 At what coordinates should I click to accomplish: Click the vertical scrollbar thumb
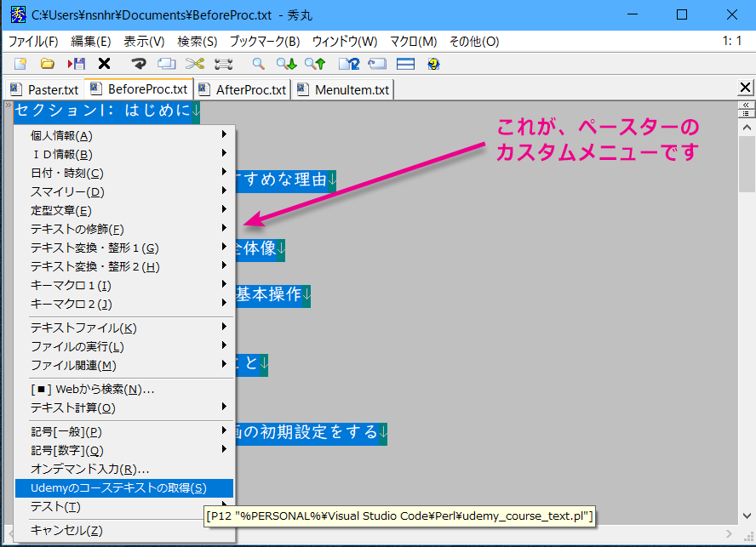tap(747, 164)
